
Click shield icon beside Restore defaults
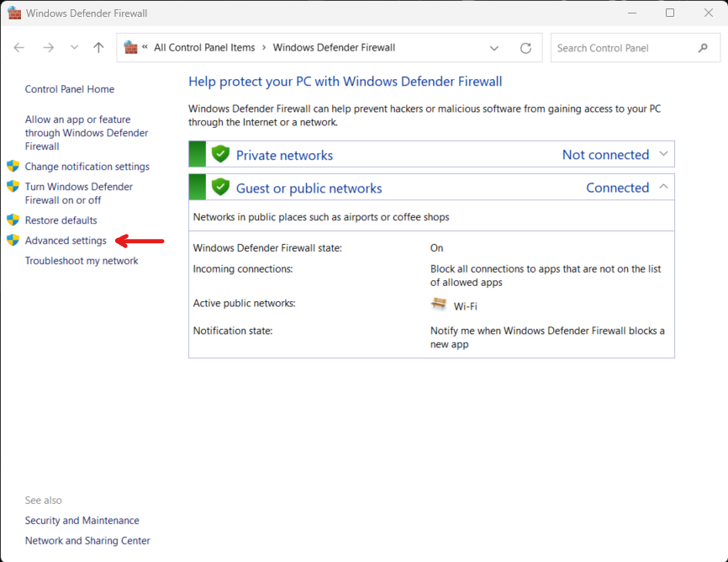point(13,220)
